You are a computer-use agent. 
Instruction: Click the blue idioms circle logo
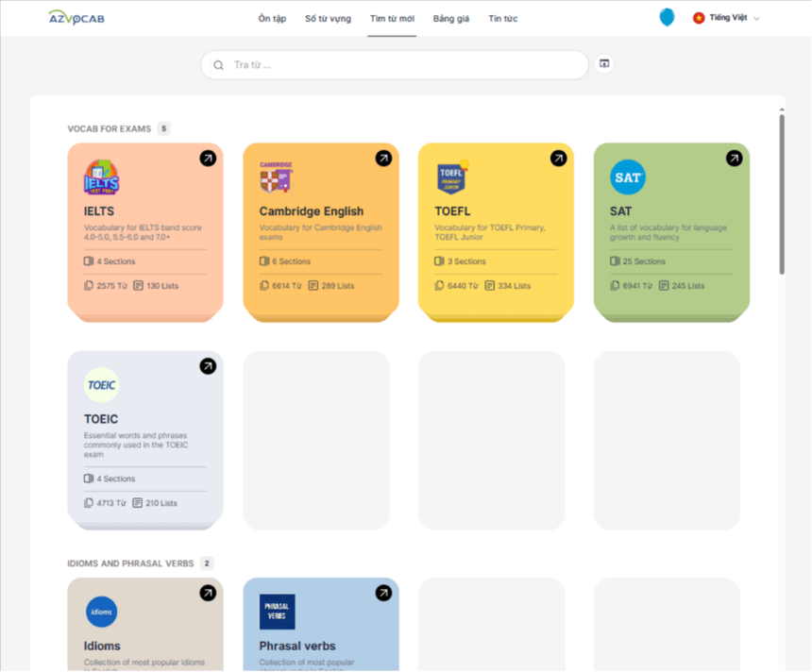click(102, 612)
